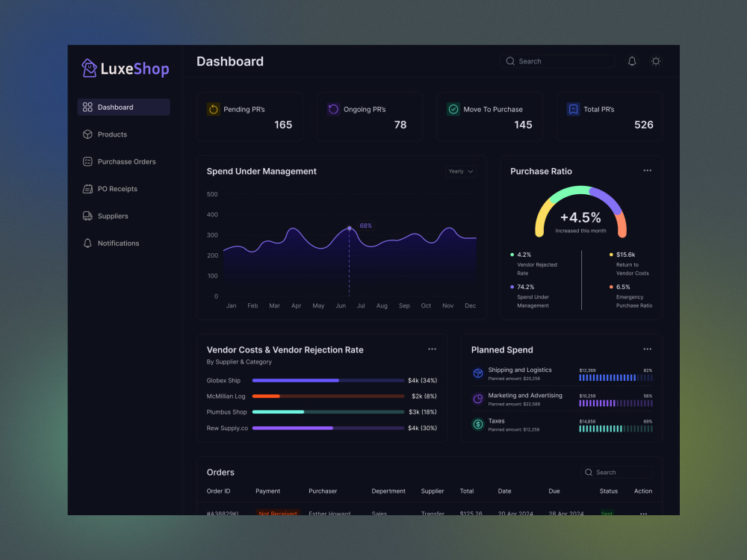Open the Yearly period dropdown
The image size is (747, 560).
(x=461, y=172)
